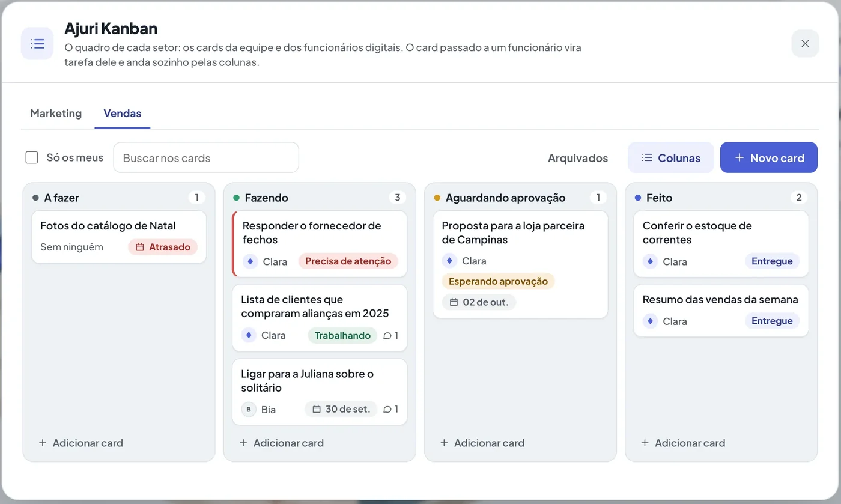
Task: Open the Colunas options button
Action: click(x=670, y=157)
